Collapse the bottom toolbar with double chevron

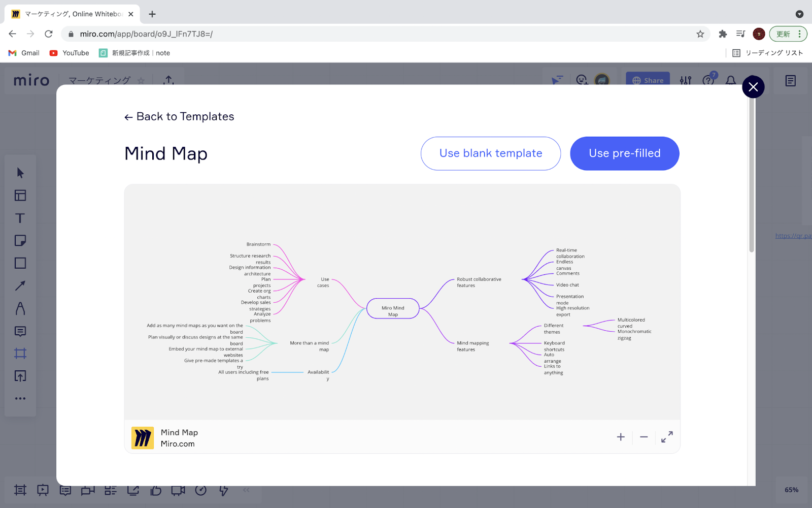pyautogui.click(x=246, y=490)
